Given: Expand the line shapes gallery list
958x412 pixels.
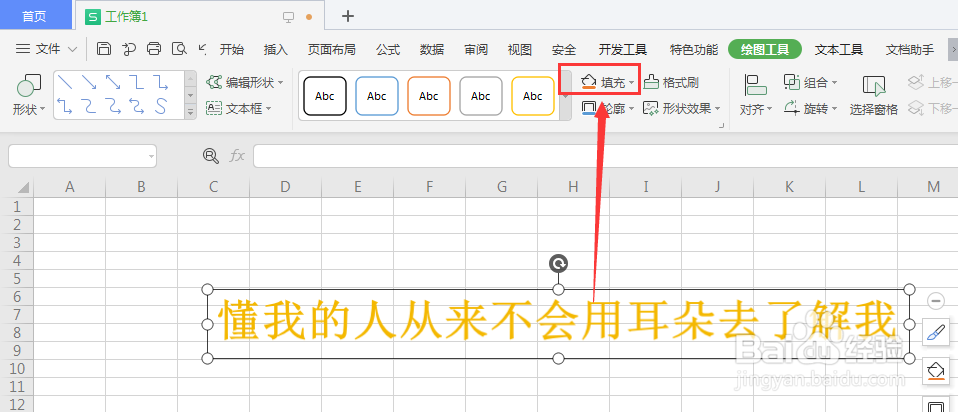Looking at the screenshot, I should point(191,112).
